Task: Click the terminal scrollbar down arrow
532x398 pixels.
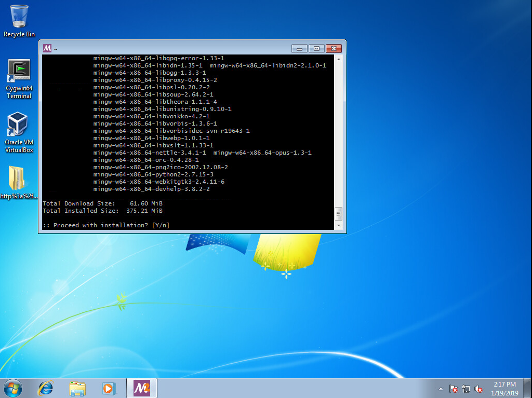Action: pos(339,226)
